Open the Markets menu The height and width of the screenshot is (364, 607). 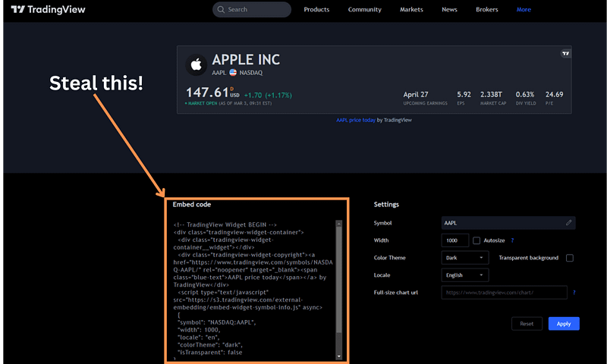[411, 9]
